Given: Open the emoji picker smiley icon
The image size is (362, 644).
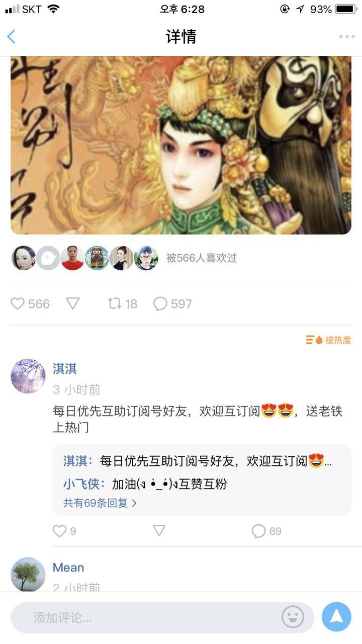Looking at the screenshot, I should point(293,617).
